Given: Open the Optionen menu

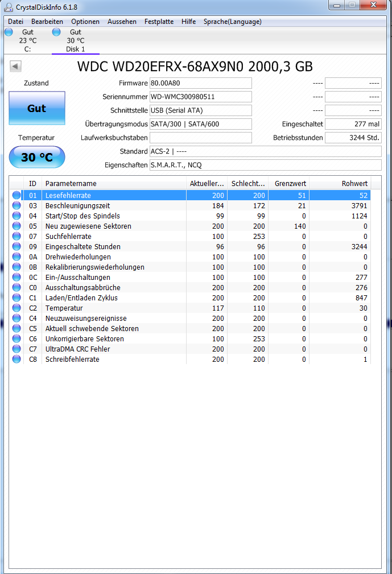Looking at the screenshot, I should point(85,22).
